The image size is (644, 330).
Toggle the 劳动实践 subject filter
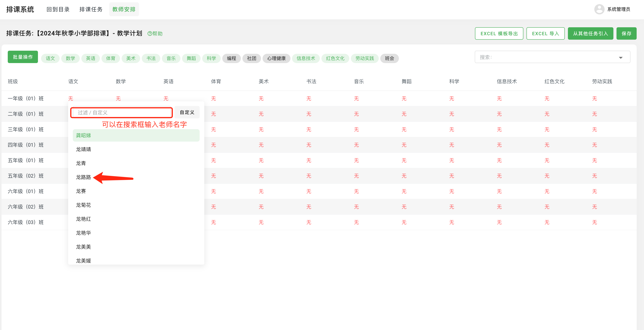(x=364, y=58)
